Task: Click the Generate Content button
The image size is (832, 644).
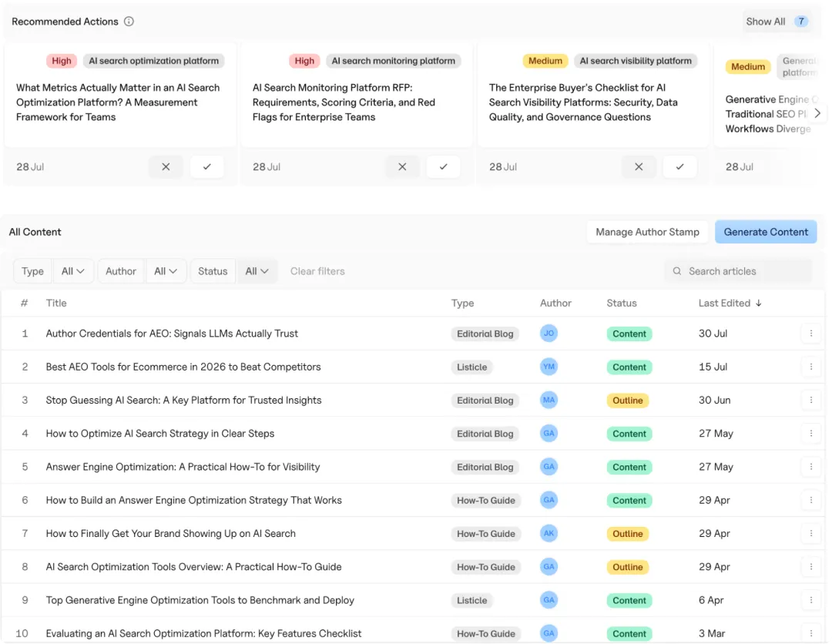Action: 766,232
